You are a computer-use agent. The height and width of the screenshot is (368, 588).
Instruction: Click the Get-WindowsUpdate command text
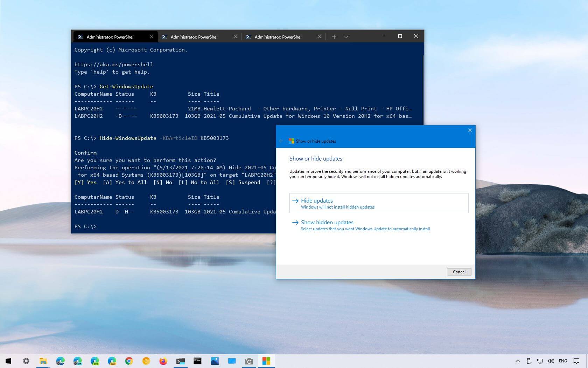tap(126, 87)
